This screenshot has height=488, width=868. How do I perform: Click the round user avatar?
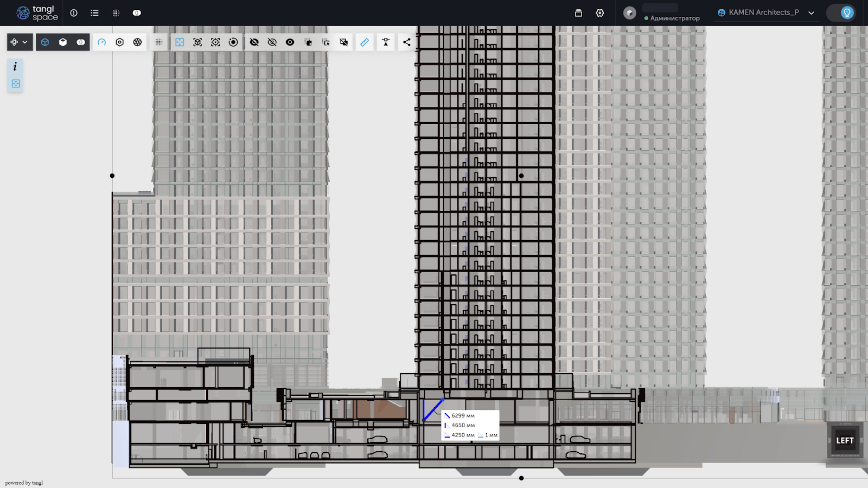(629, 13)
